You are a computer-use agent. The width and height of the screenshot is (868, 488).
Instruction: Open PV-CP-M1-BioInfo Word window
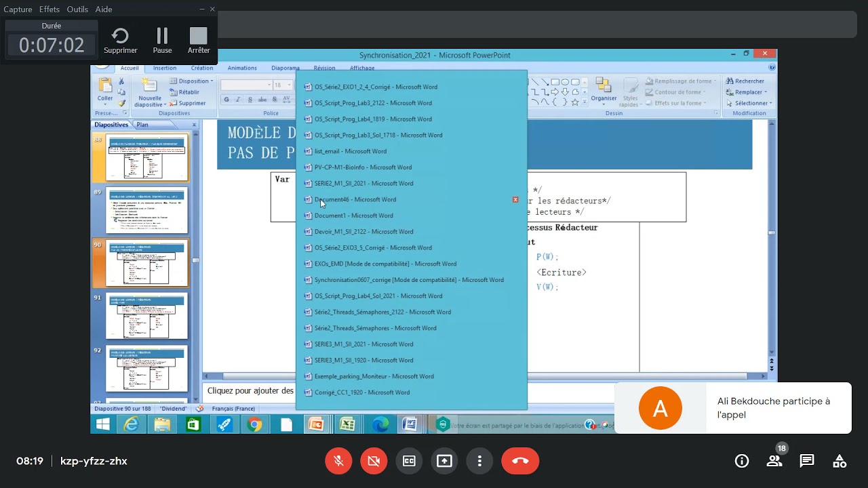[412, 167]
